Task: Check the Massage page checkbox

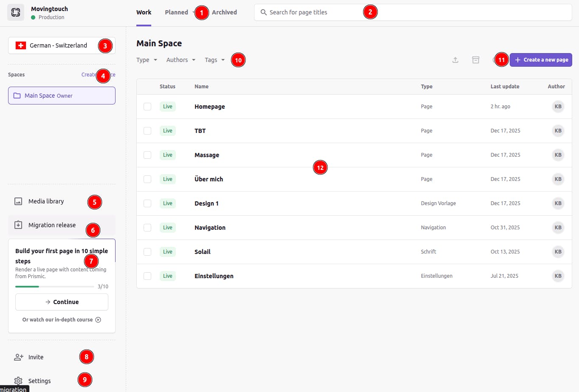Action: tap(147, 155)
